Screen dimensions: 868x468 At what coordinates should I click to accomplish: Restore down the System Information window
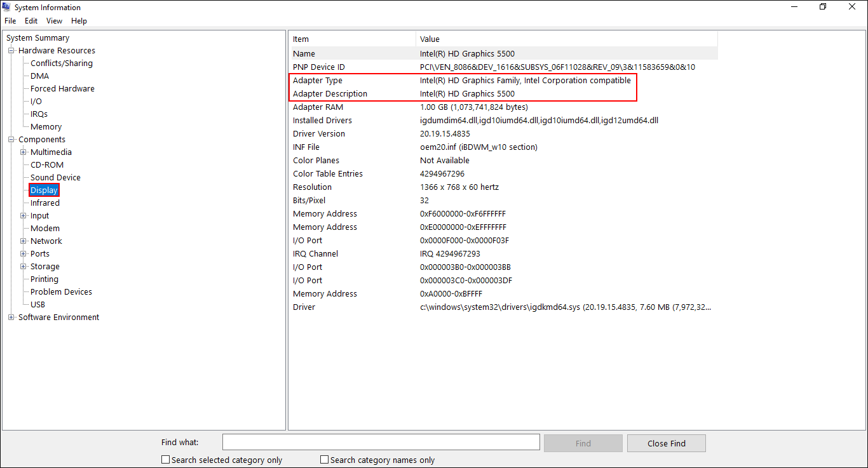point(823,7)
